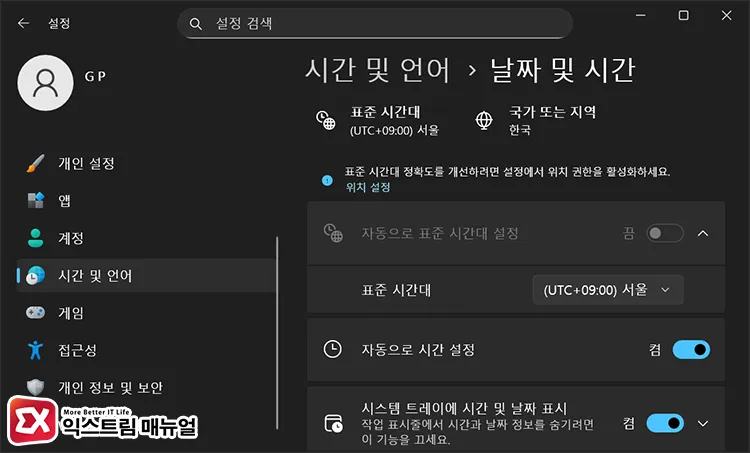Open 개인 정보 및 보안 in the sidebar
This screenshot has width=750, height=453.
[146, 387]
